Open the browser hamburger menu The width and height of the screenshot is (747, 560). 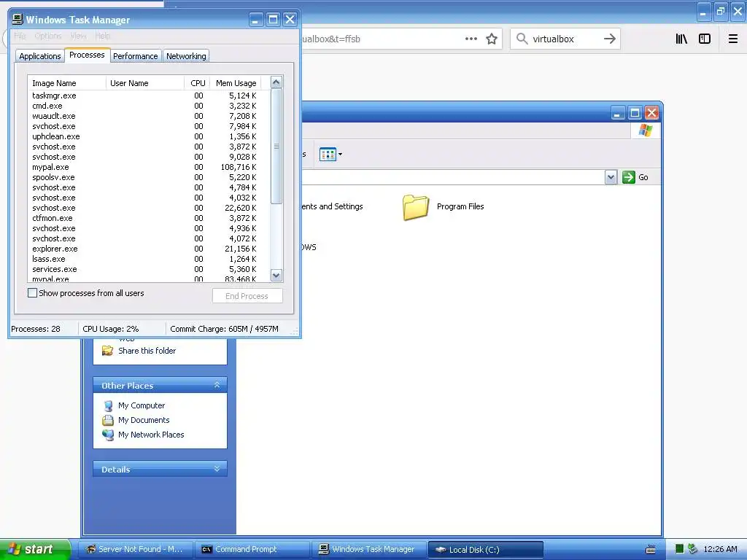[733, 39]
